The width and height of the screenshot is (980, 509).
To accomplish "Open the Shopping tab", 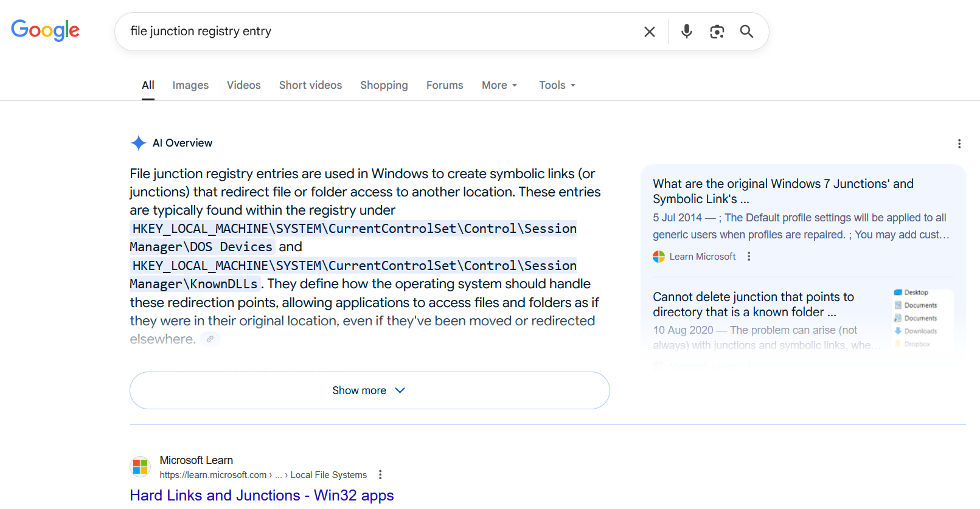I will click(x=384, y=85).
